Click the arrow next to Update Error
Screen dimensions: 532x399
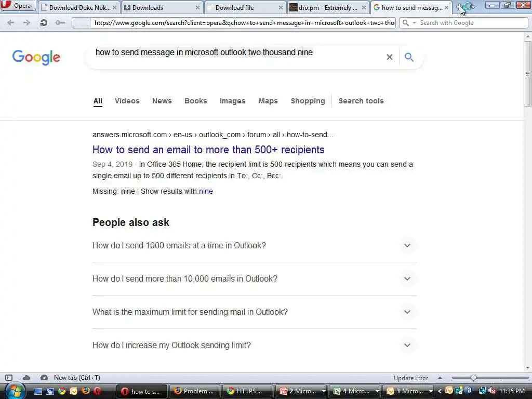pos(440,378)
